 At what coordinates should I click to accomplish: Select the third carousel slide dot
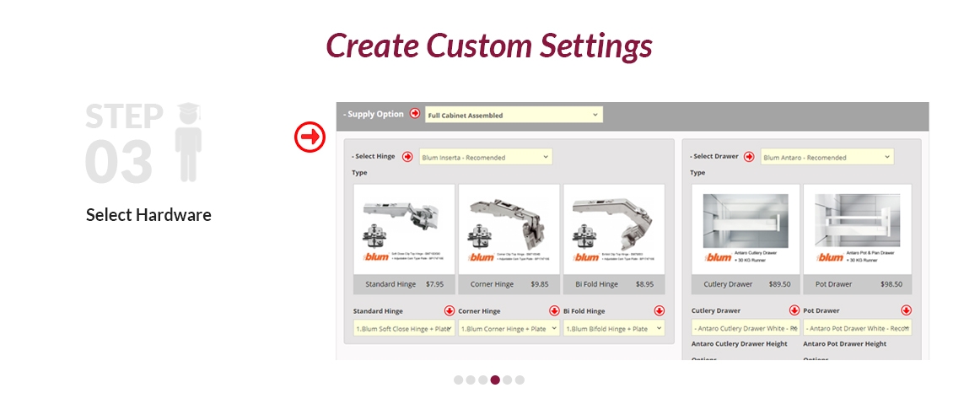click(483, 380)
